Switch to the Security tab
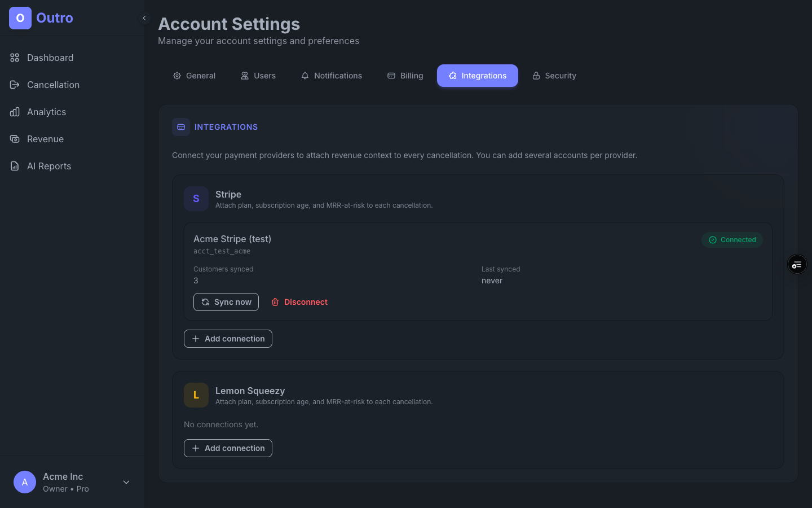 click(554, 76)
